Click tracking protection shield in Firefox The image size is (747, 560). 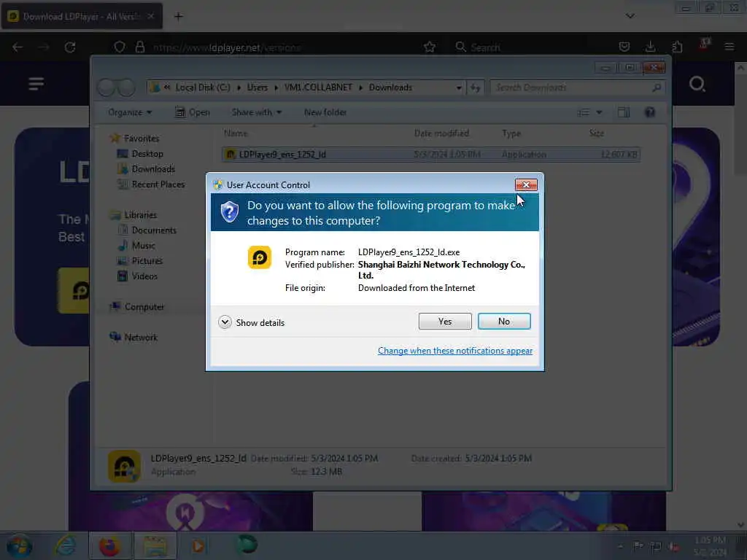click(x=120, y=47)
